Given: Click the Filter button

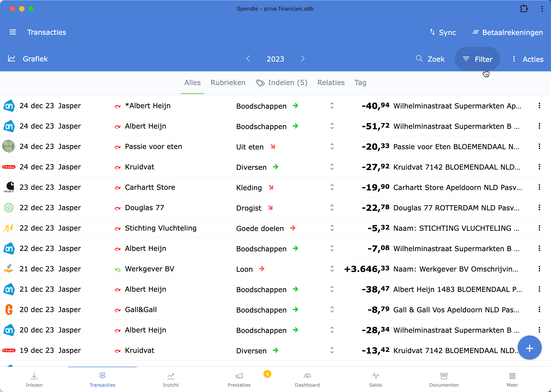Looking at the screenshot, I should click(477, 59).
